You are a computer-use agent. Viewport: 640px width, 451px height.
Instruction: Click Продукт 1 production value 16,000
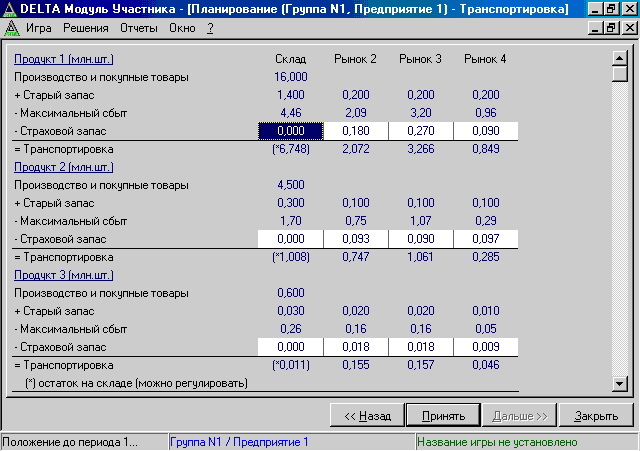point(291,77)
